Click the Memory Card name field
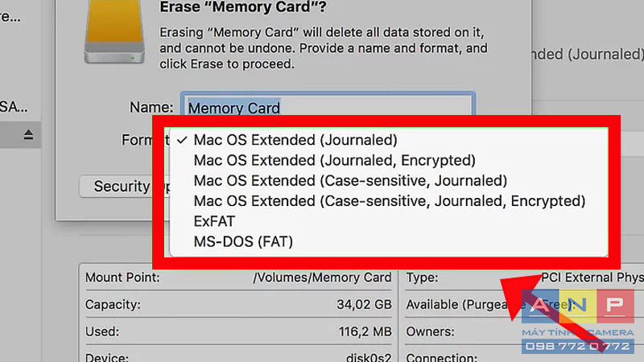Screen dimensions: 644x362 (x=328, y=106)
